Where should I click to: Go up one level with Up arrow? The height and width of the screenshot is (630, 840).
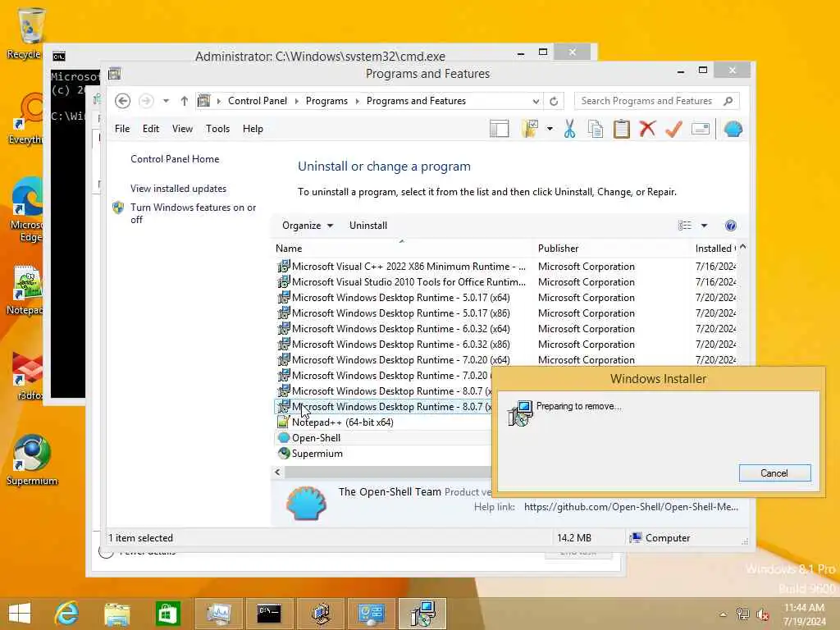pos(185,101)
